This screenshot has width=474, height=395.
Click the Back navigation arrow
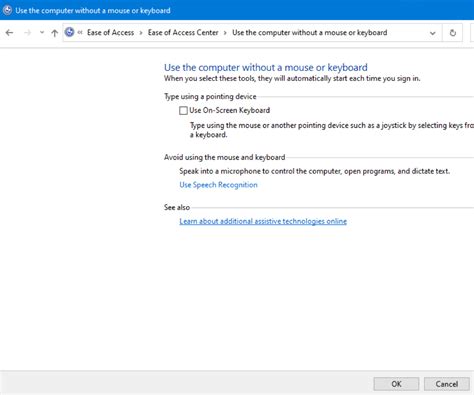pyautogui.click(x=9, y=33)
